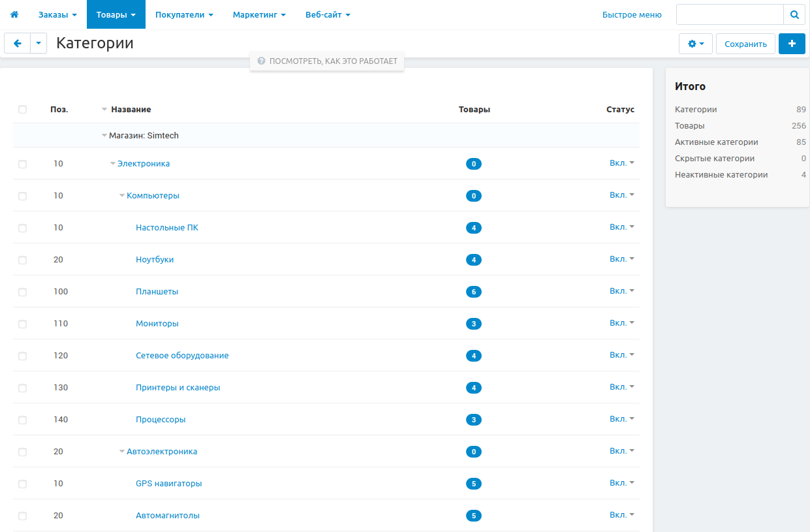
Task: Open the Маркетинг menu
Action: pos(259,14)
